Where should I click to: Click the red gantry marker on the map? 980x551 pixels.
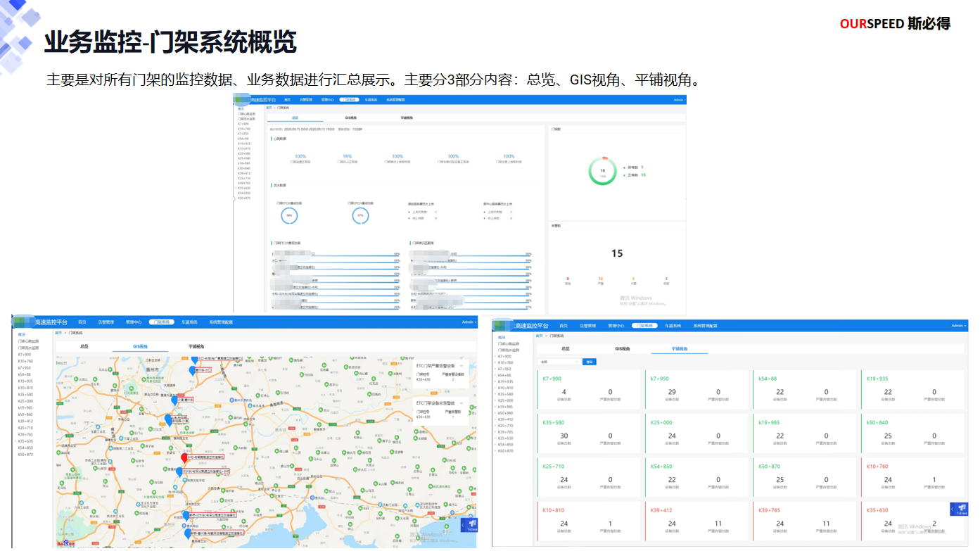point(184,457)
